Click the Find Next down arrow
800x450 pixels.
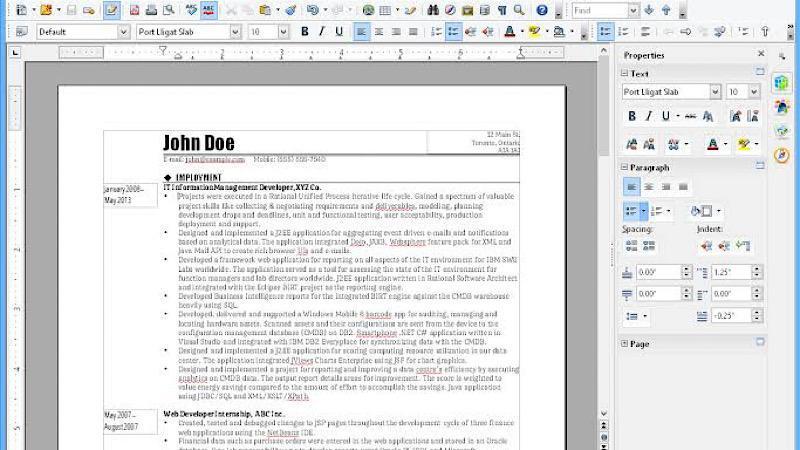[x=649, y=10]
